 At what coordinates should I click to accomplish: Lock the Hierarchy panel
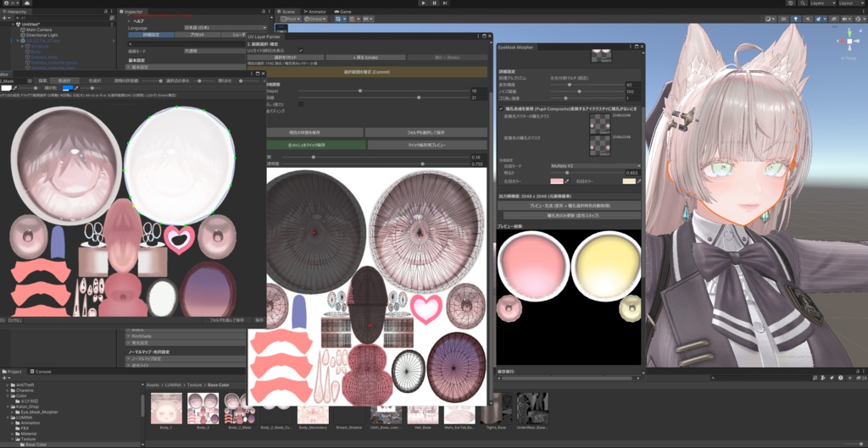pyautogui.click(x=108, y=12)
